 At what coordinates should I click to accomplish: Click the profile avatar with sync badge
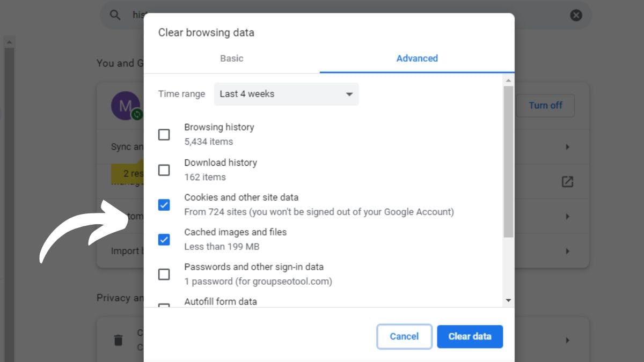(126, 106)
